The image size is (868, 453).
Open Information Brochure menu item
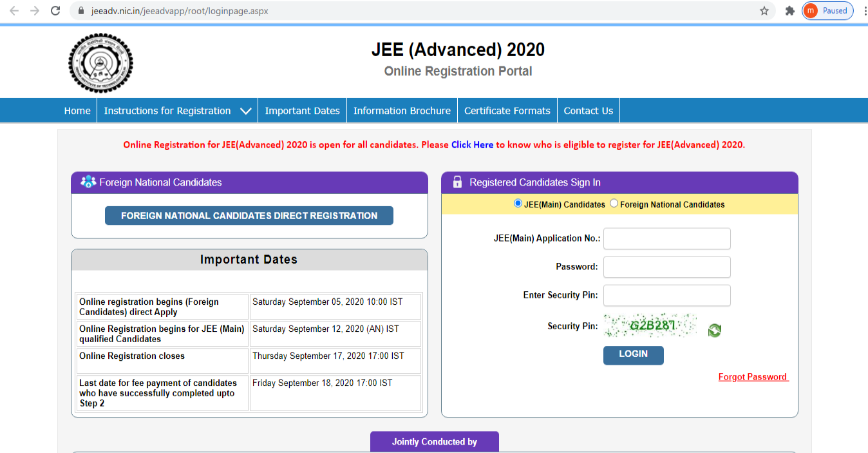coord(402,111)
